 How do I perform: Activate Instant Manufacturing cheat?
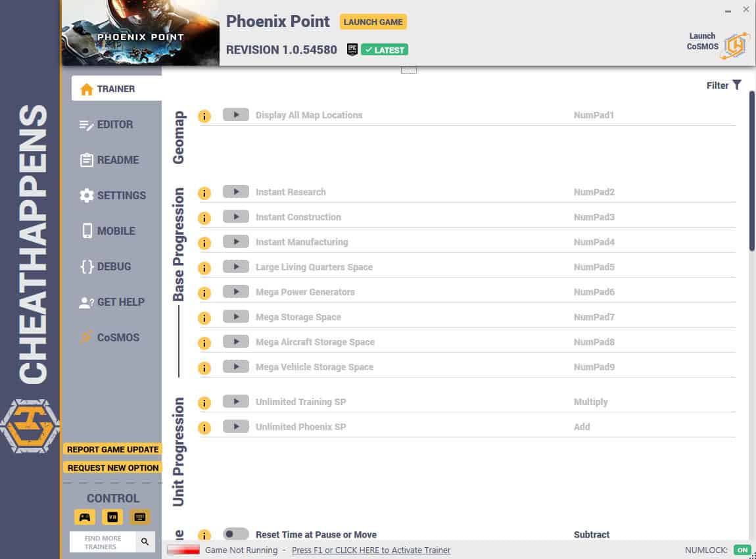click(236, 241)
